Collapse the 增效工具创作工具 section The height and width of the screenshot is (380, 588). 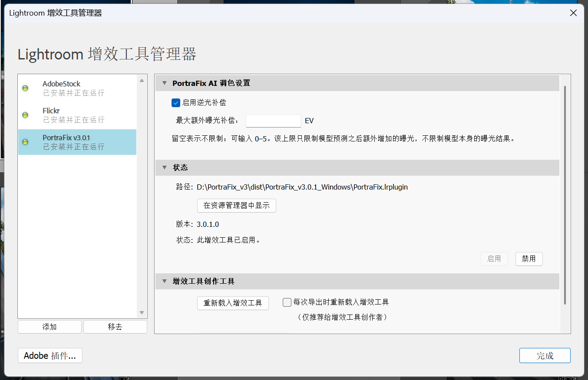[165, 282]
